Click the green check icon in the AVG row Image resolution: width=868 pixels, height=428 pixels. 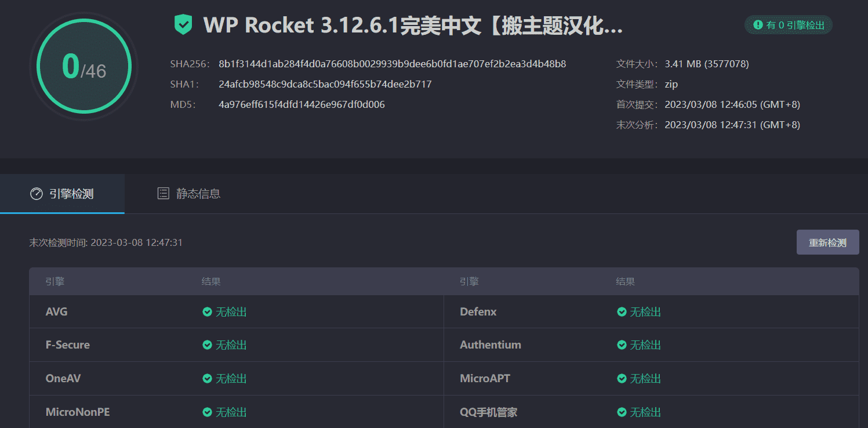pyautogui.click(x=207, y=312)
